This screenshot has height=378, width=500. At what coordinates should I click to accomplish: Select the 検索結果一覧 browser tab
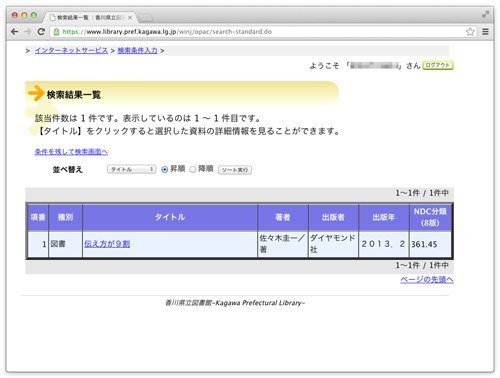[x=90, y=17]
